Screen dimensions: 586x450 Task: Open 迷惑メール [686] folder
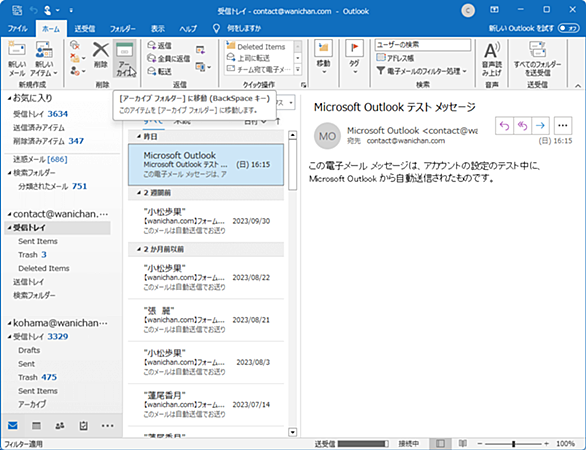(x=40, y=160)
